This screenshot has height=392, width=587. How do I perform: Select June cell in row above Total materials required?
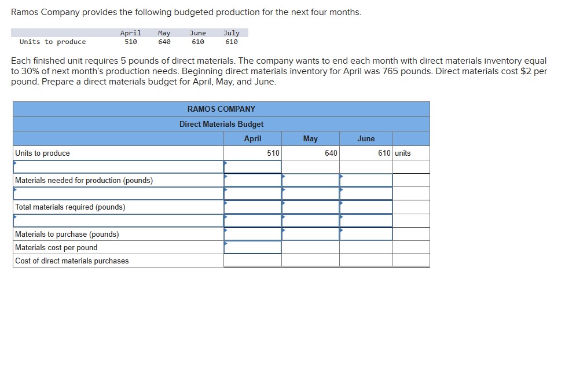(366, 193)
